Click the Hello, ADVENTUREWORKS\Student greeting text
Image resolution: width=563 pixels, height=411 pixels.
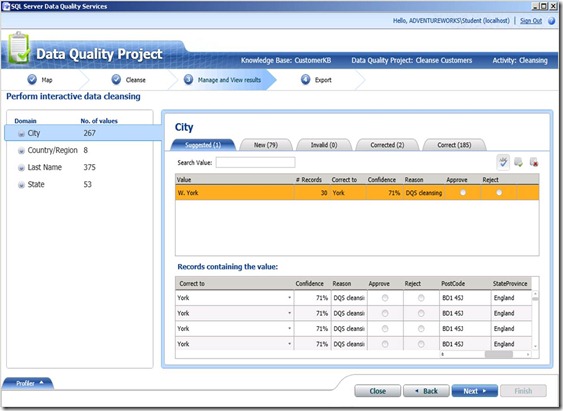click(451, 21)
